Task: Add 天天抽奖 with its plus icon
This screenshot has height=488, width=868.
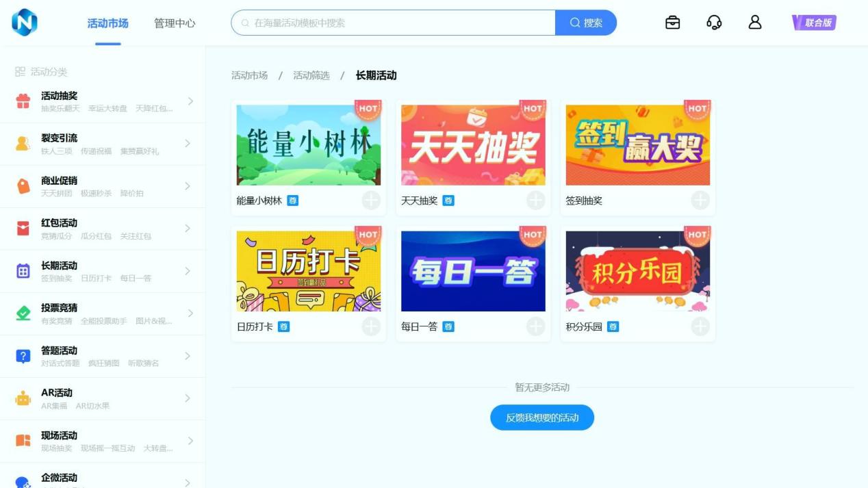Action: (x=536, y=201)
